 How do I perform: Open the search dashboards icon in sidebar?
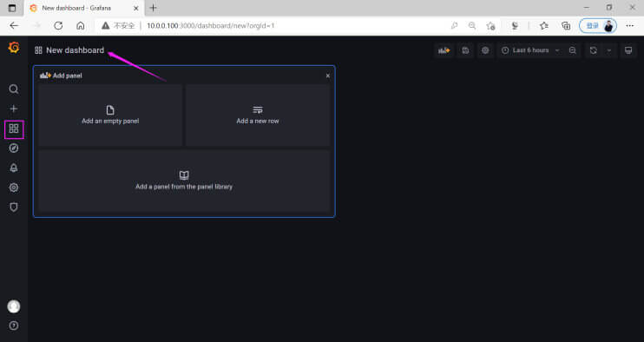tap(14, 89)
